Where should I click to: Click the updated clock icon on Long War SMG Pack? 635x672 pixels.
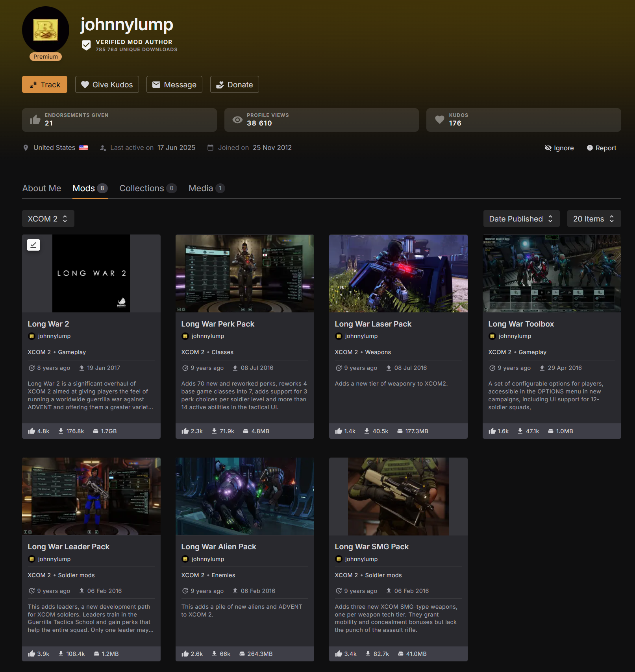coord(339,591)
